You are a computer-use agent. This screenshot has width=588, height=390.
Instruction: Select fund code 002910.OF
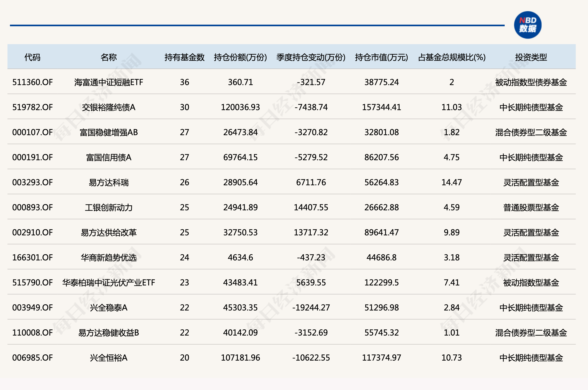[x=33, y=232]
